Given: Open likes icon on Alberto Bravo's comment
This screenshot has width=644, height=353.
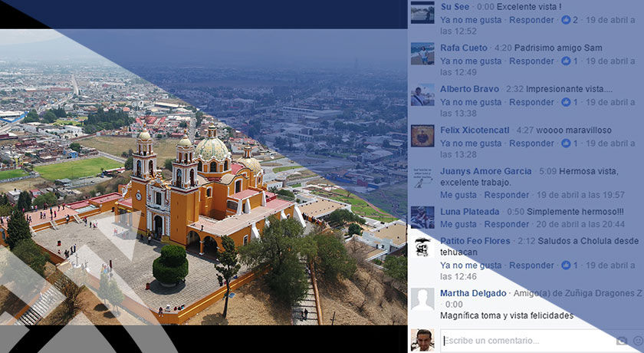Looking at the screenshot, I should pos(567,102).
